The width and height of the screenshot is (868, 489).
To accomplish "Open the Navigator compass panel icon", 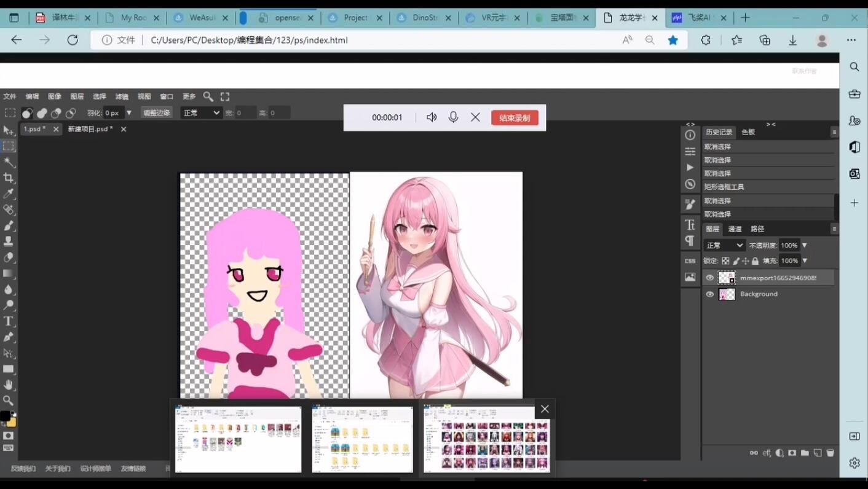I will pos(690,184).
